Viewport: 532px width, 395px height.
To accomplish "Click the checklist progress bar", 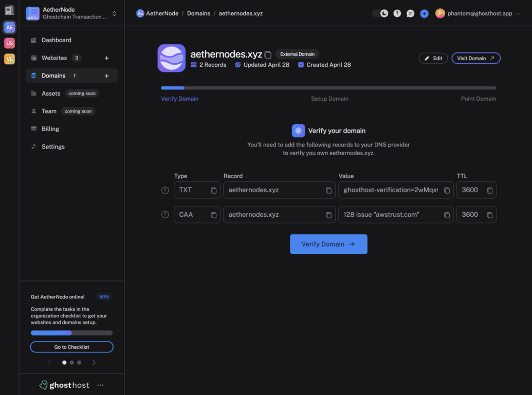I will coord(71,333).
